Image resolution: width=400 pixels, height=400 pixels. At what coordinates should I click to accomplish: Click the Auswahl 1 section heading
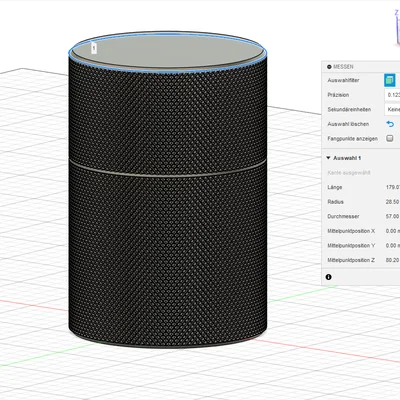pyautogui.click(x=347, y=158)
